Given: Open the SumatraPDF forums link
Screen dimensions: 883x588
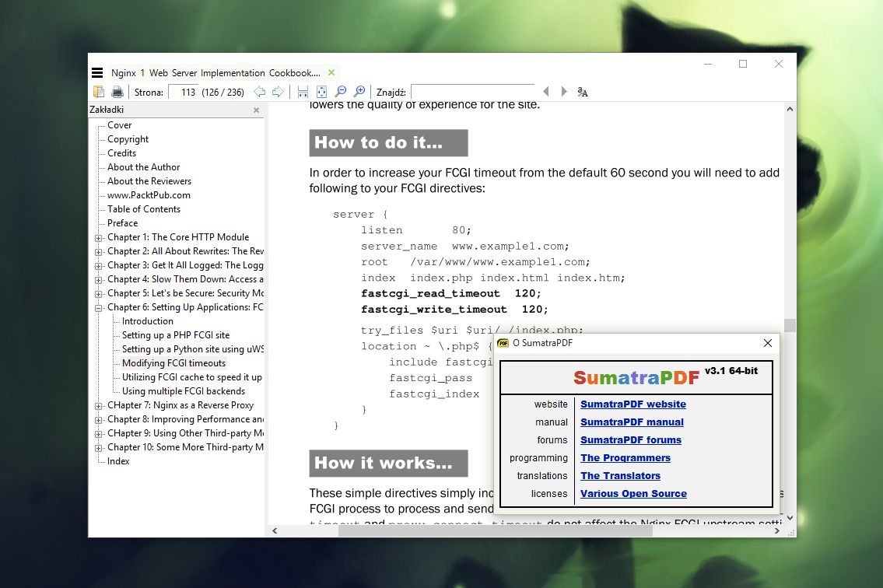Looking at the screenshot, I should pos(631,440).
